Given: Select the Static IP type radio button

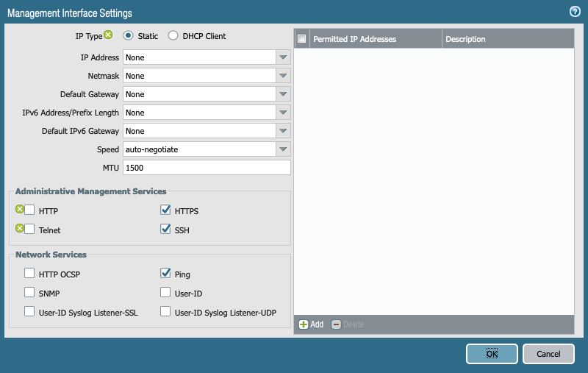Looking at the screenshot, I should pos(128,36).
